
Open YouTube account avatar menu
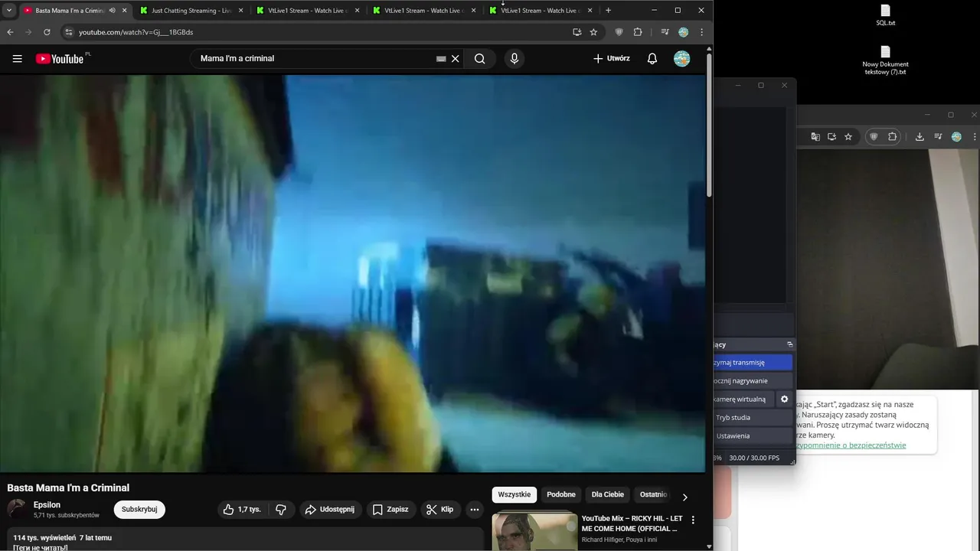click(x=682, y=59)
